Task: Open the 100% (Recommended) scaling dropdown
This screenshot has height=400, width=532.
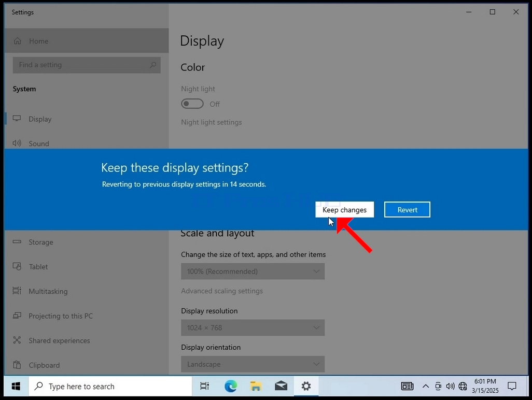Action: click(253, 271)
